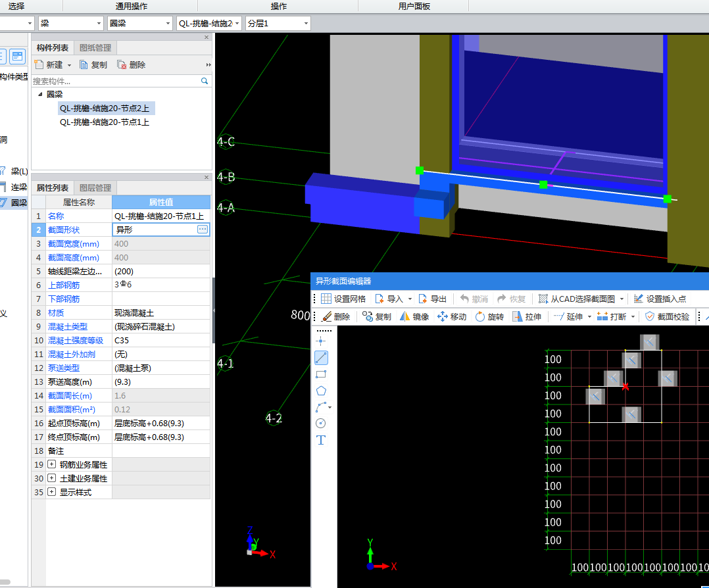
Task: Click the 名称 property link
Action: pos(56,216)
